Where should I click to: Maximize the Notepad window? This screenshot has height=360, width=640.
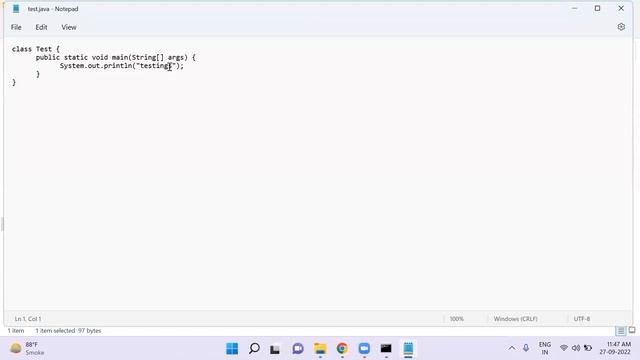pyautogui.click(x=597, y=9)
